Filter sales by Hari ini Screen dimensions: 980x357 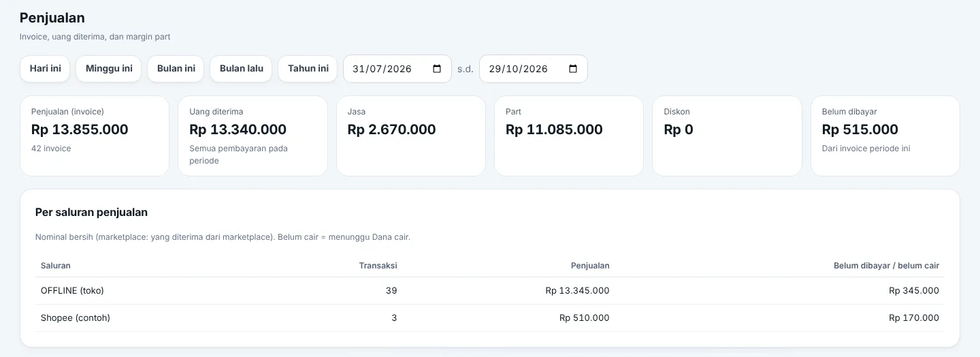(x=45, y=69)
